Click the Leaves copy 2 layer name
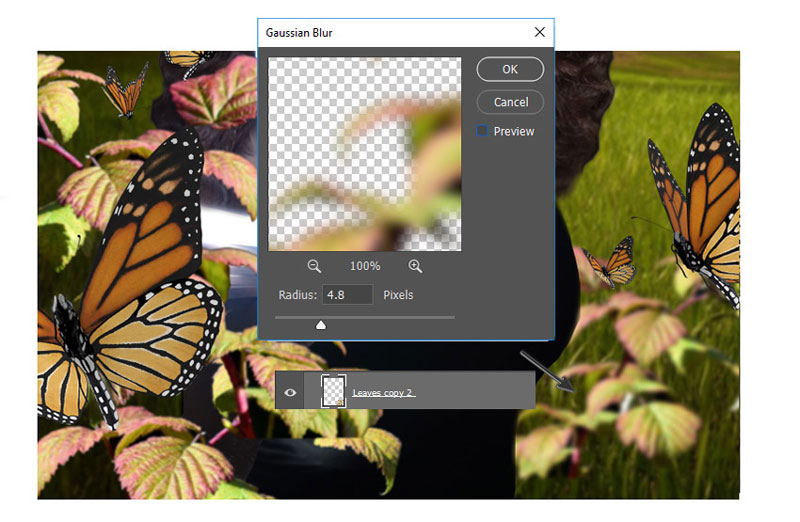The width and height of the screenshot is (800, 522). (x=383, y=392)
